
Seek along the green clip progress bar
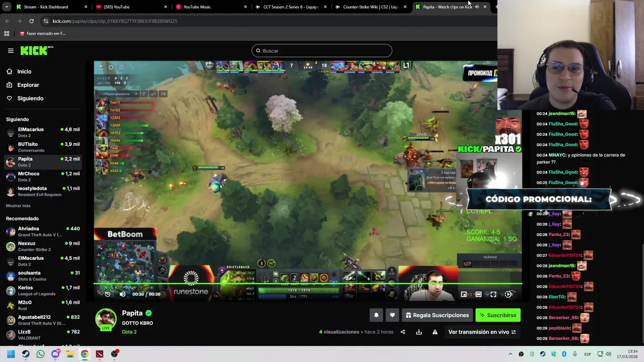(308, 284)
